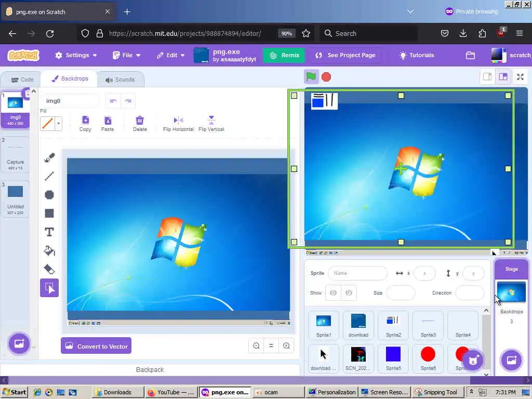Open Snipping Tool from taskbar
This screenshot has width=532, height=399.
pos(438,392)
